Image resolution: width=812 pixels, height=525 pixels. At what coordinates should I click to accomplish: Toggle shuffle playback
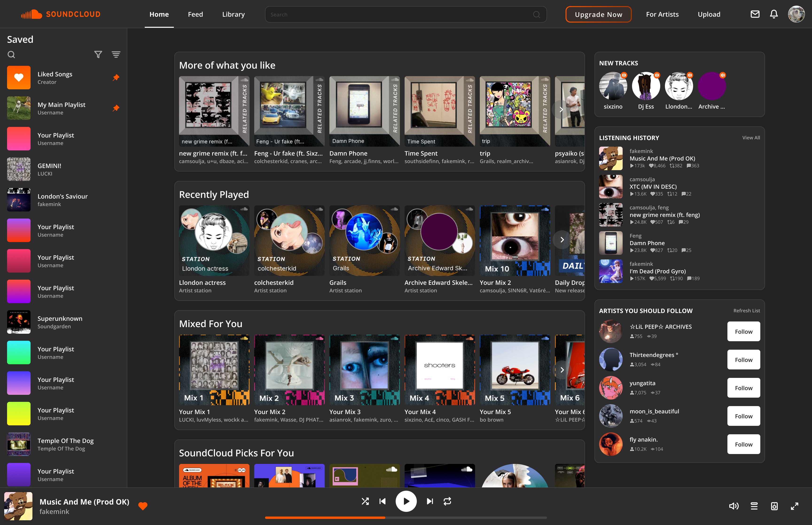pos(365,501)
